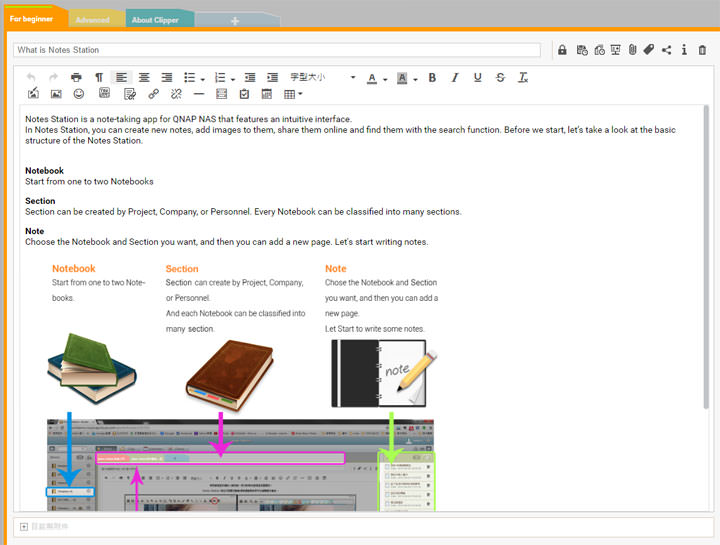Click the lock note icon
Viewport: 720px width, 545px height.
(x=562, y=50)
